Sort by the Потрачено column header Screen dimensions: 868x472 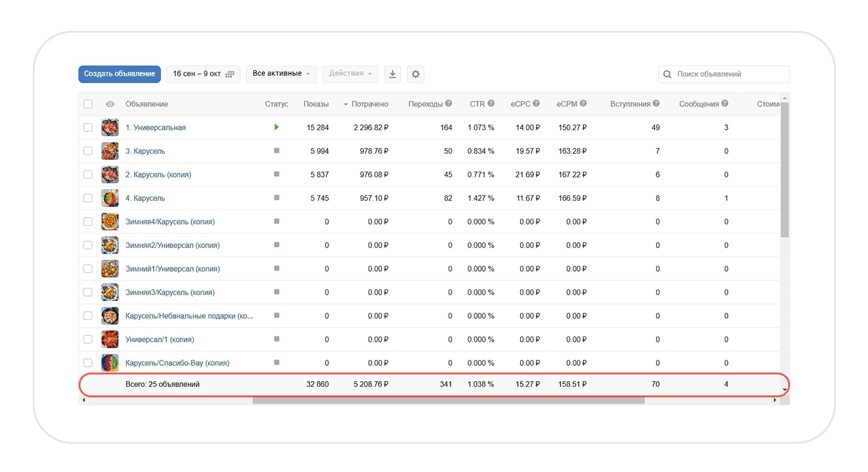(369, 104)
